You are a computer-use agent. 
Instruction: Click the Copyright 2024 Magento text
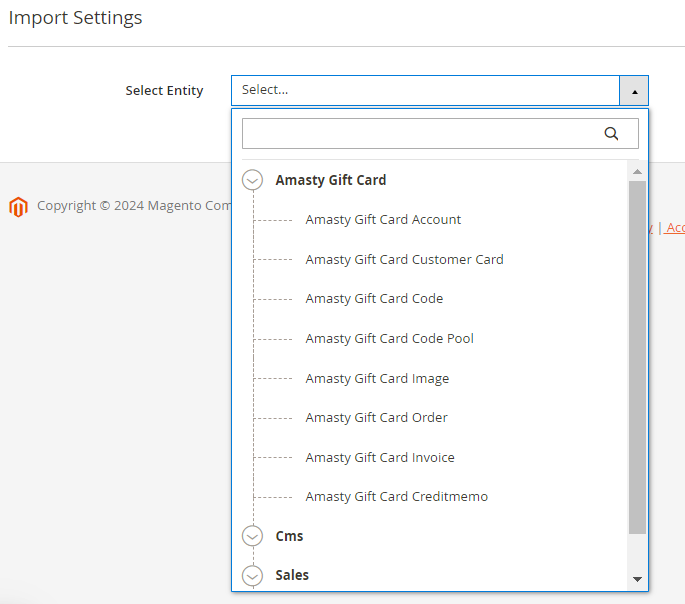pos(134,206)
